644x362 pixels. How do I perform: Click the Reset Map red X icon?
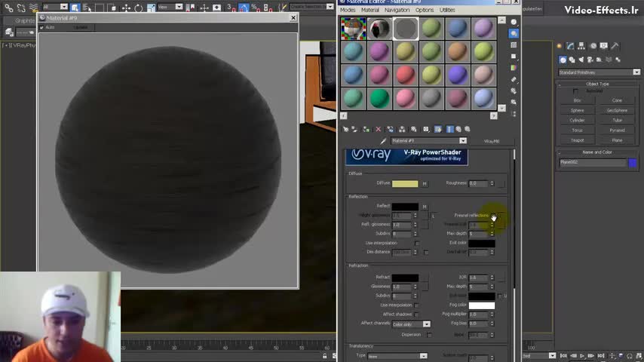click(379, 129)
